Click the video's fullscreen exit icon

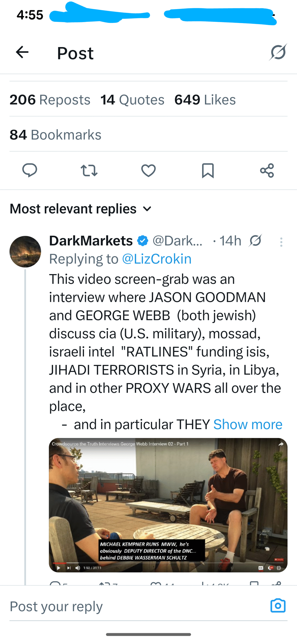tap(279, 568)
